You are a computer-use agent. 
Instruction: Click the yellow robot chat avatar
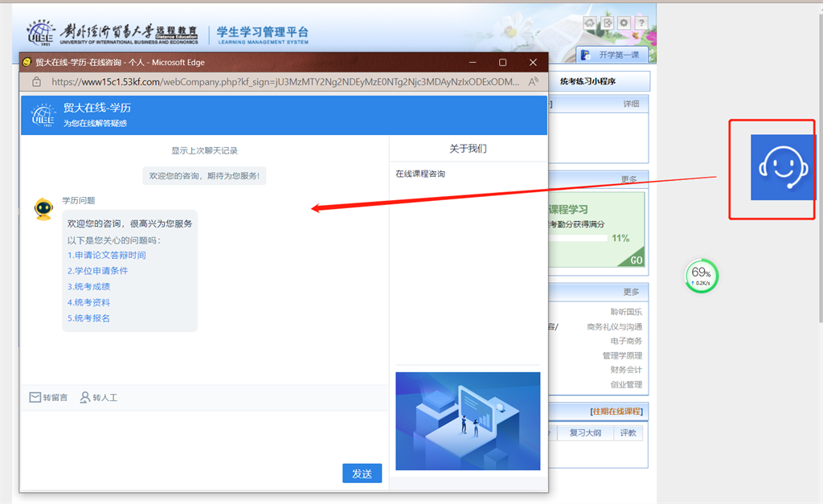(x=43, y=209)
